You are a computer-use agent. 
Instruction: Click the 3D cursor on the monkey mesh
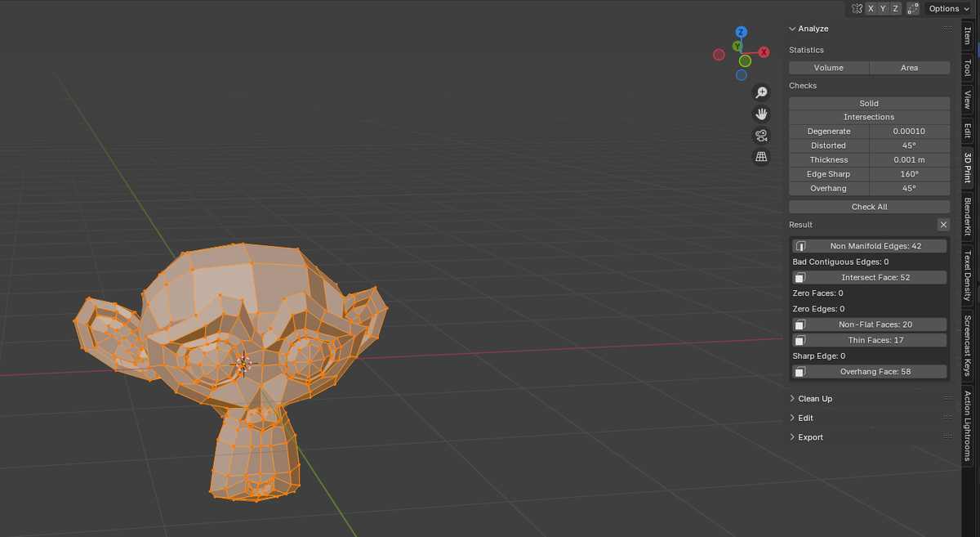pyautogui.click(x=243, y=364)
